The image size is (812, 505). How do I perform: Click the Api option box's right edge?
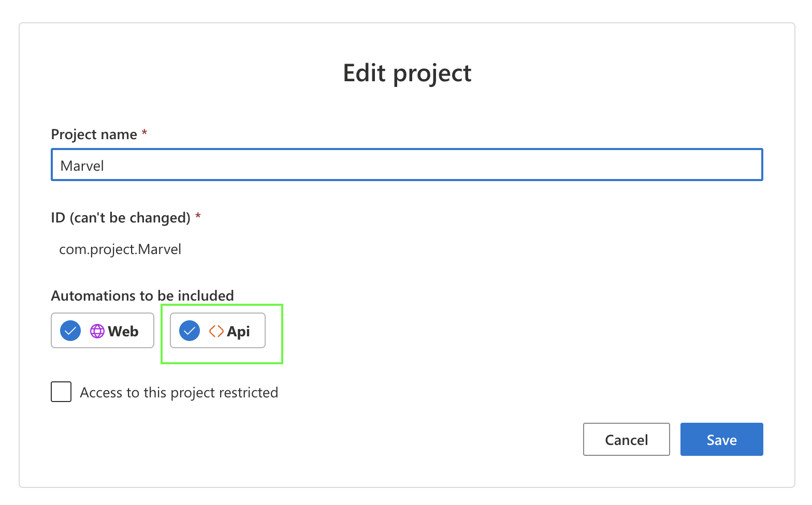264,331
